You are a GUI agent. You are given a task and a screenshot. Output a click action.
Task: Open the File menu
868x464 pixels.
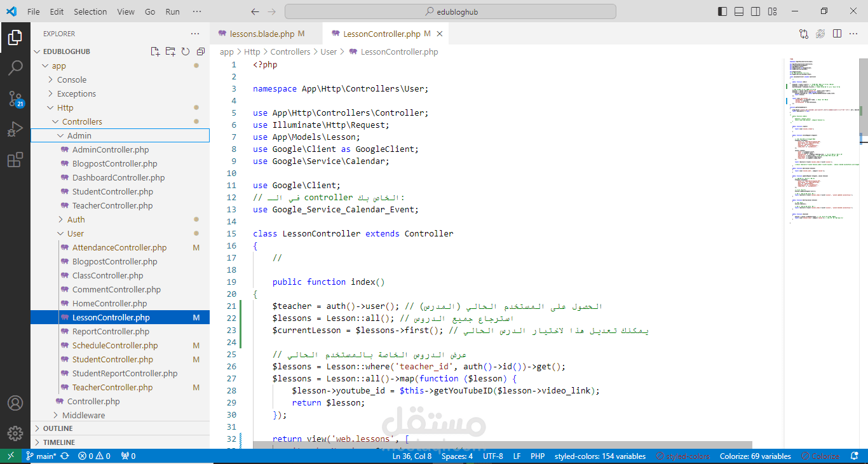coord(34,11)
